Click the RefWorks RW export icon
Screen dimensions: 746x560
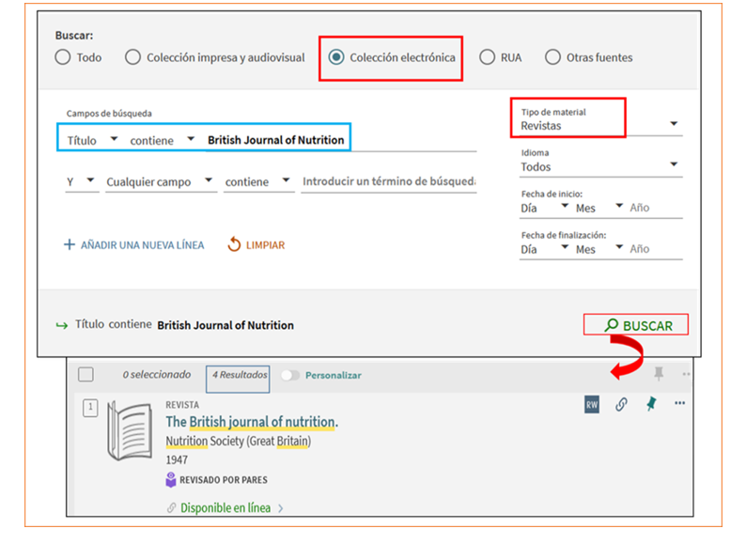click(x=592, y=405)
